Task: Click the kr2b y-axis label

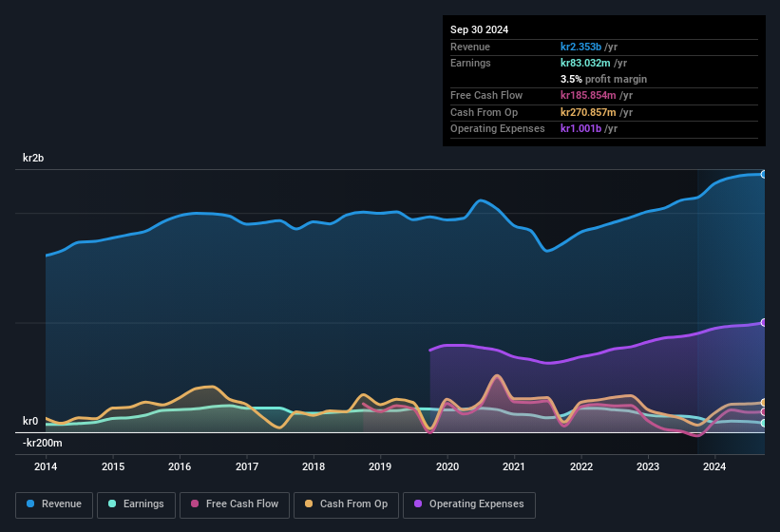Action: [x=33, y=158]
